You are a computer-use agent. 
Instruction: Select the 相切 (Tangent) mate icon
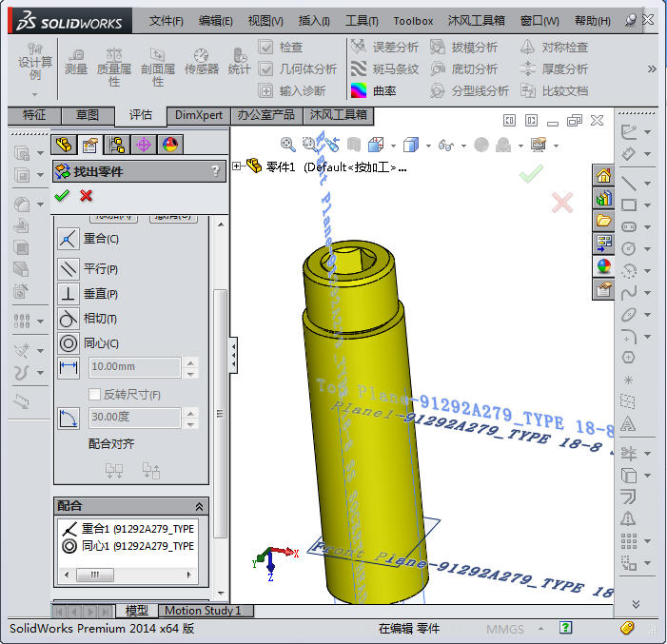click(69, 318)
